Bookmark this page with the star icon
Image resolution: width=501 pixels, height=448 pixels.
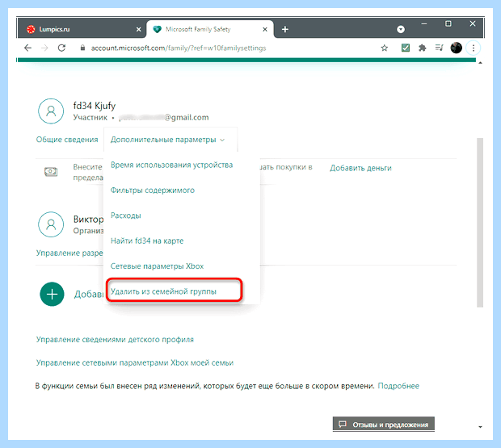click(x=385, y=48)
